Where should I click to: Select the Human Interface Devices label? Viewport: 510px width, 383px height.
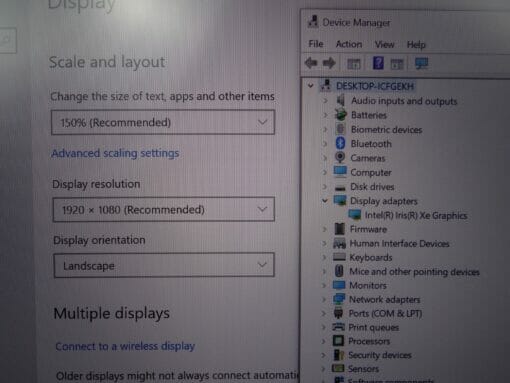coord(399,244)
